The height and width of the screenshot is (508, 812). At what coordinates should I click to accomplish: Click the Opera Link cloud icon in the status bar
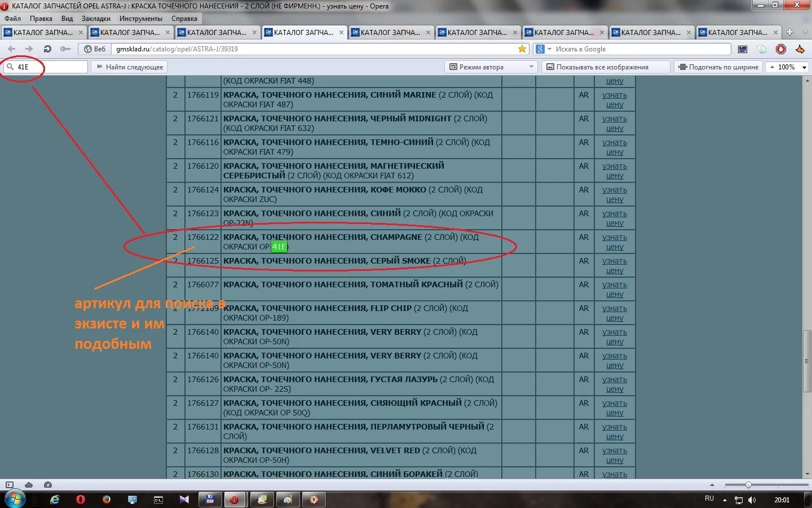[x=29, y=485]
